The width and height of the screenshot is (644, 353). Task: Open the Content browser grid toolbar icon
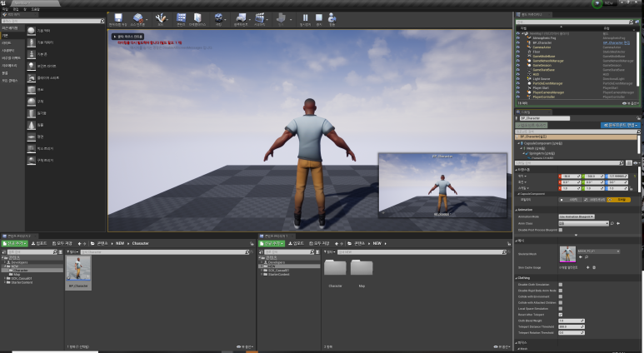[x=181, y=17]
